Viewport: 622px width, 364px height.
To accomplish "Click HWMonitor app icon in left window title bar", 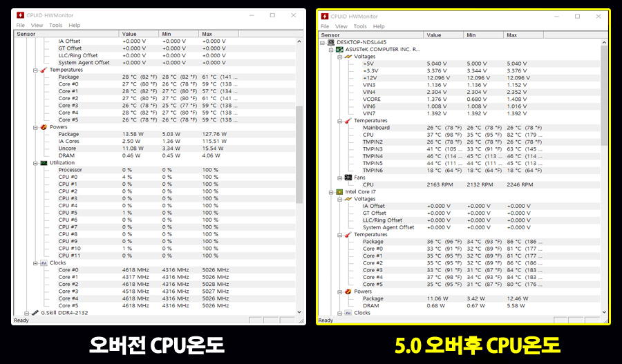I will click(x=20, y=15).
